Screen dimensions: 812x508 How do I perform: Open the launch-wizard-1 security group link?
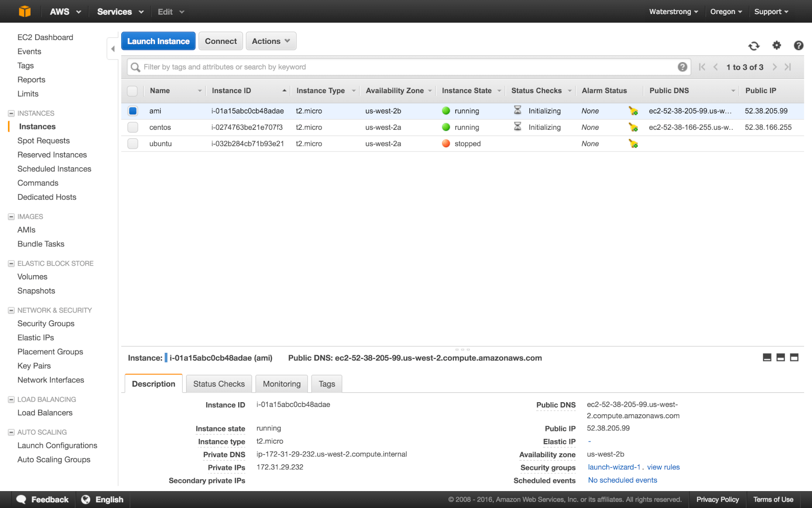pyautogui.click(x=614, y=467)
